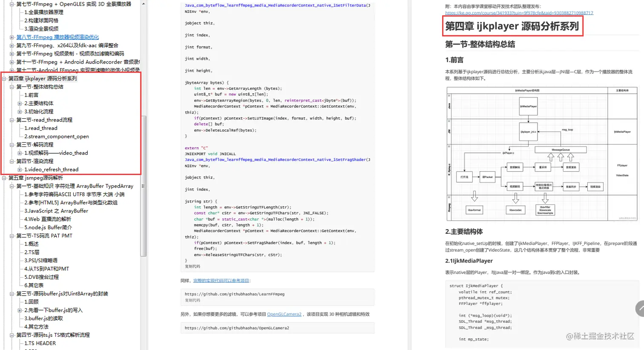
Task: Select 2.参考[HTML5] ArrayBuffer与类型化数组 entry
Action: (71, 203)
